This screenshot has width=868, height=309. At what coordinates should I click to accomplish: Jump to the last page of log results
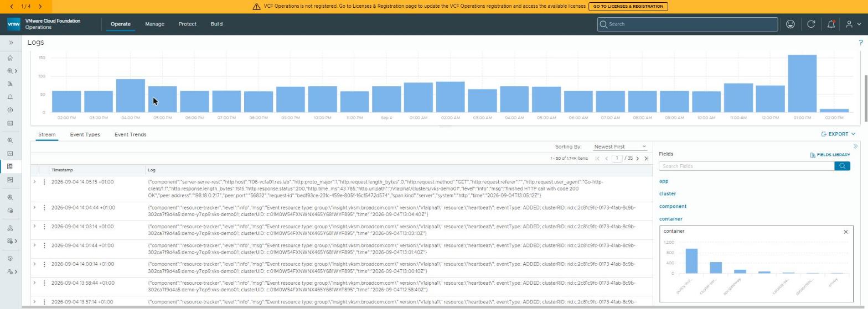tap(646, 159)
